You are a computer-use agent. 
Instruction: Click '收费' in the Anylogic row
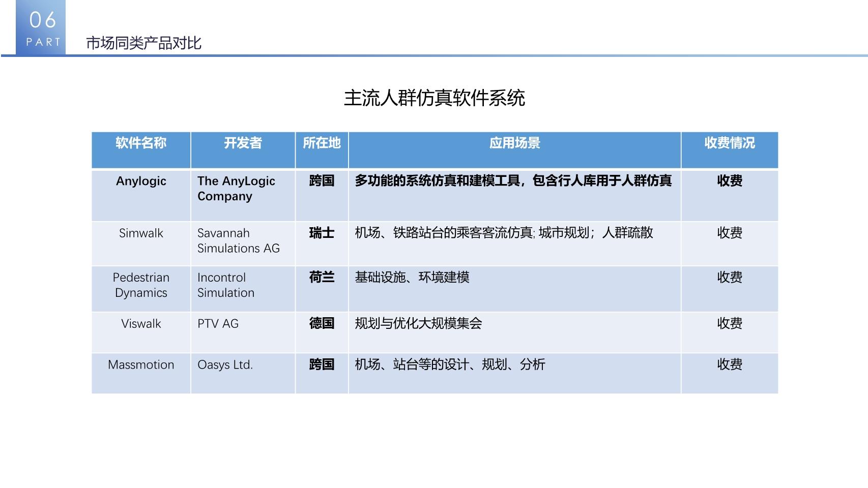(x=730, y=195)
